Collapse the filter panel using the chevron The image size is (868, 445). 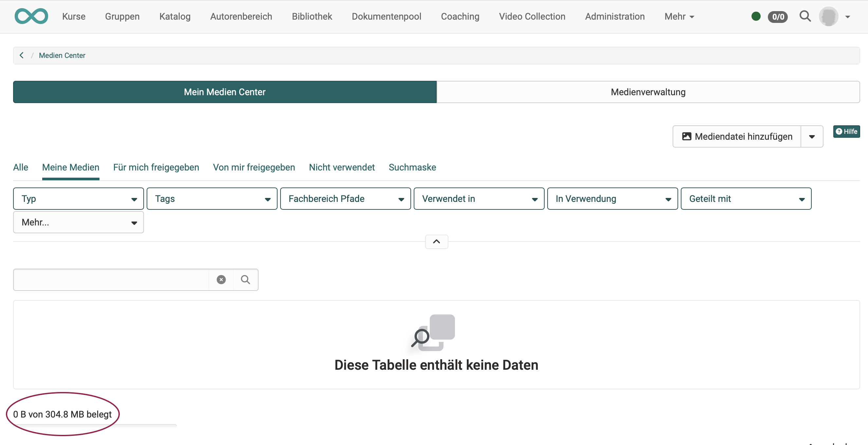[436, 241]
